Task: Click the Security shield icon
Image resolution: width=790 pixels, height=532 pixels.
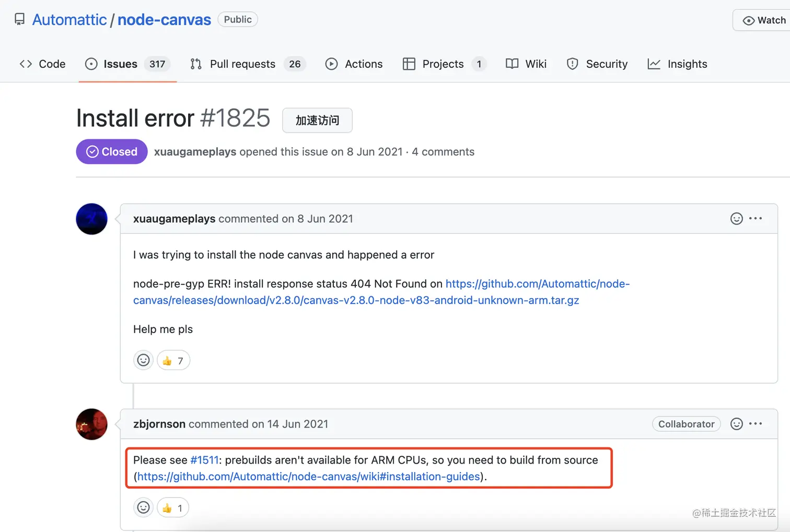Action: tap(573, 64)
